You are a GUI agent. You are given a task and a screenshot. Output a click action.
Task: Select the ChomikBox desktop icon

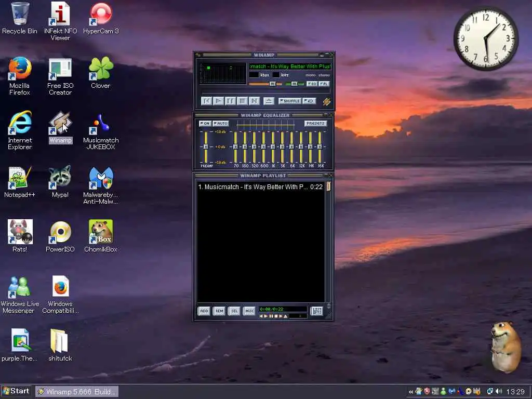[100, 236]
